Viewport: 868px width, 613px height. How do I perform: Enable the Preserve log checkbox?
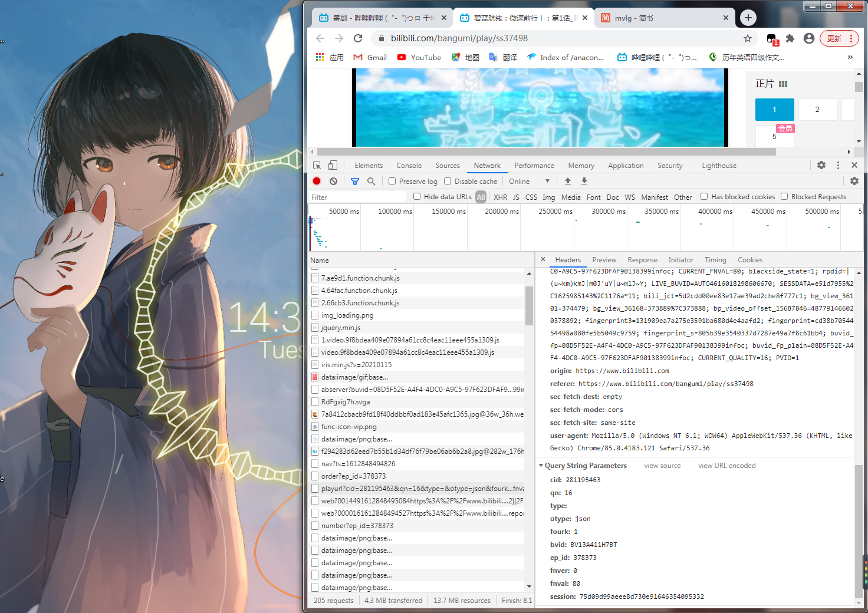click(x=392, y=182)
